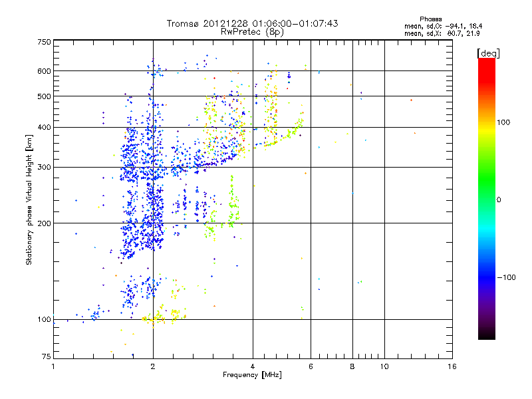Click the -100 label beside the color bar
Viewport: 532px width, 399px height.
click(x=506, y=277)
